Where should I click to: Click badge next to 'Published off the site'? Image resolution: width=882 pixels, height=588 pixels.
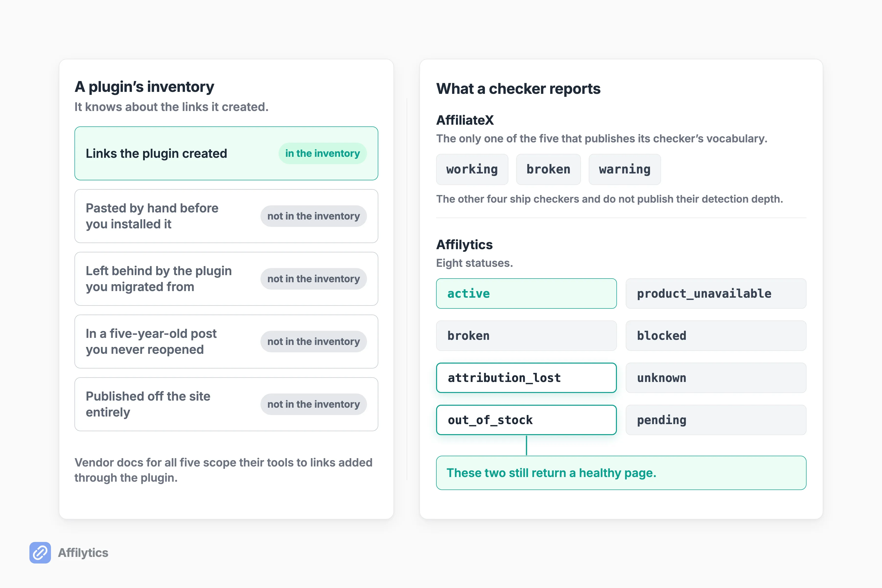(314, 404)
